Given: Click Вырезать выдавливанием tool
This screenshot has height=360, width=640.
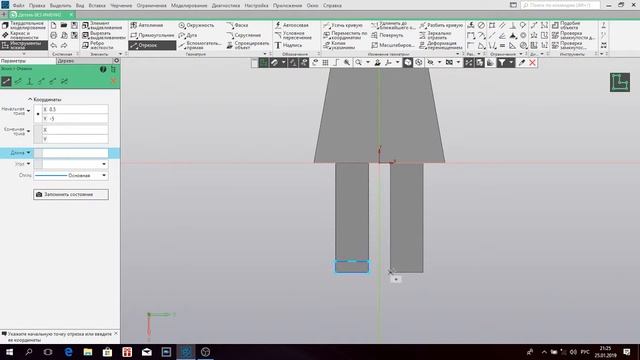Looking at the screenshot, I should 104,36.
